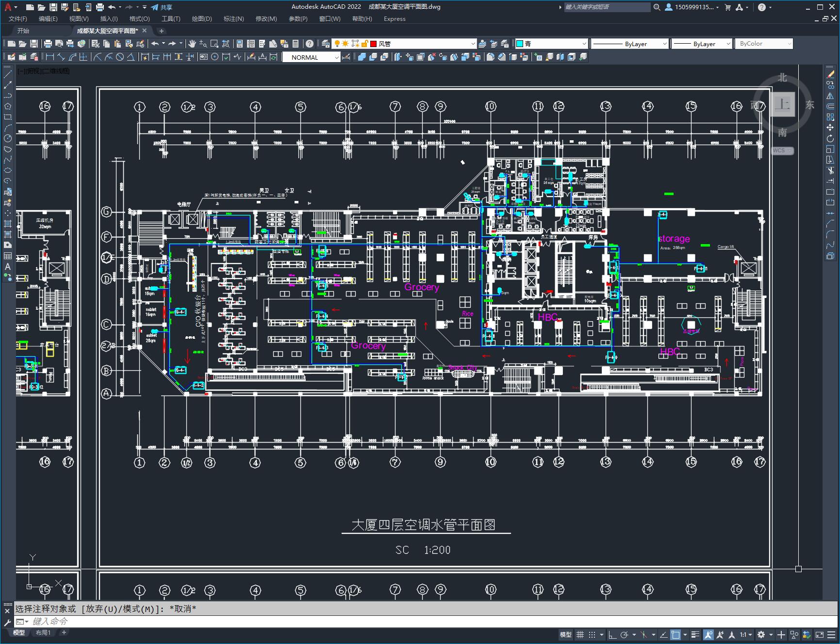Click the cyan color swatch beside 青
The width and height of the screenshot is (840, 644).
coord(520,44)
